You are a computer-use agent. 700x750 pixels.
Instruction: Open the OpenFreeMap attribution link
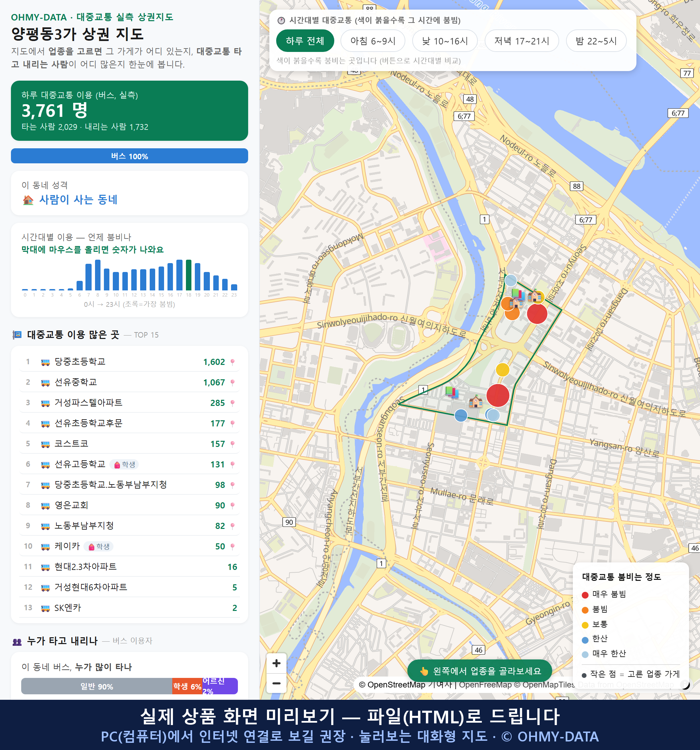point(485,684)
